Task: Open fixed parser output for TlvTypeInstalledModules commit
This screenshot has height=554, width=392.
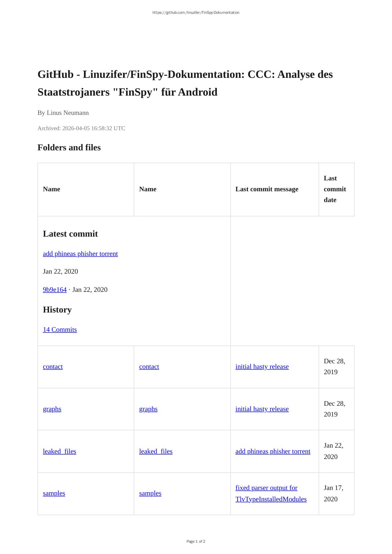Action: (x=271, y=493)
